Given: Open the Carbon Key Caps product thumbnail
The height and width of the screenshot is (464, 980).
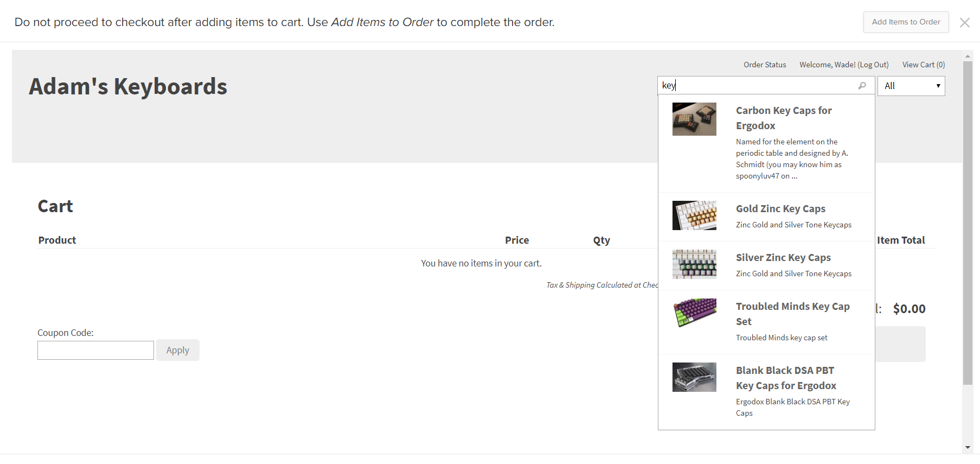Looking at the screenshot, I should point(694,119).
